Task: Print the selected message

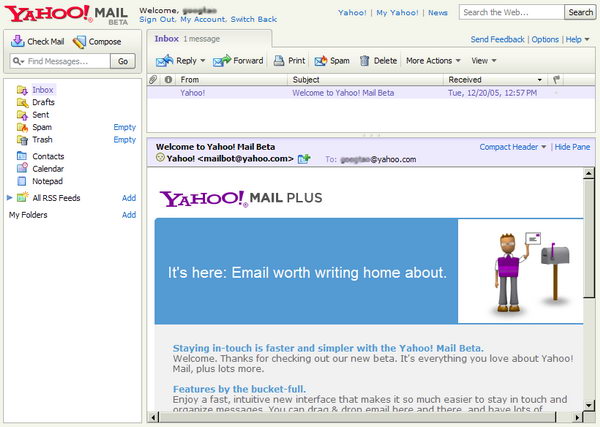Action: 289,61
